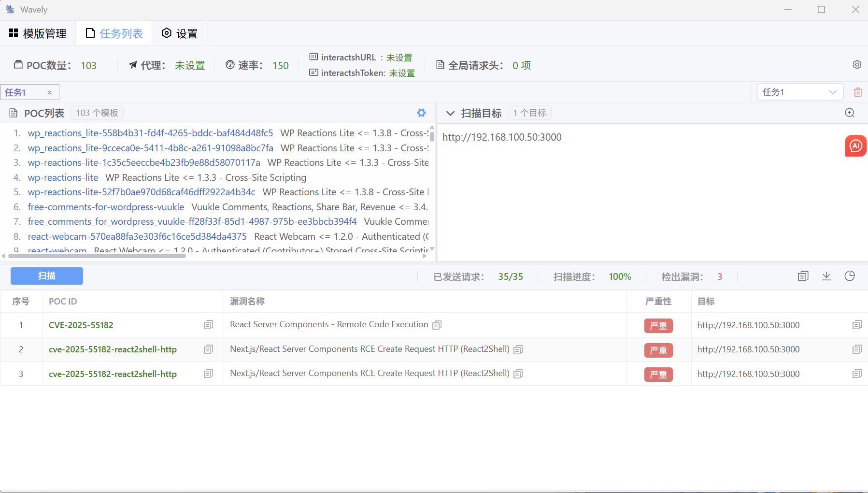Open the pie chart report icon
Image resolution: width=868 pixels, height=493 pixels.
pyautogui.click(x=850, y=276)
